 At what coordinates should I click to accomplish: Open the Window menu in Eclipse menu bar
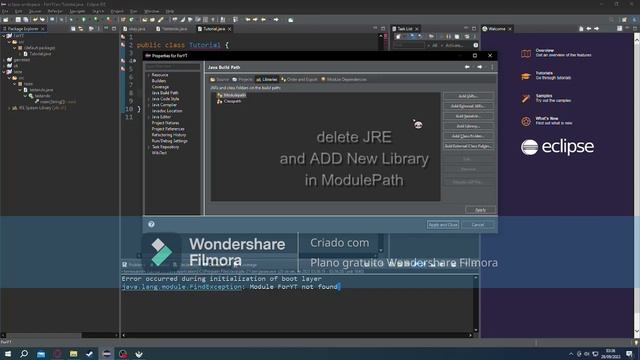(151, 11)
